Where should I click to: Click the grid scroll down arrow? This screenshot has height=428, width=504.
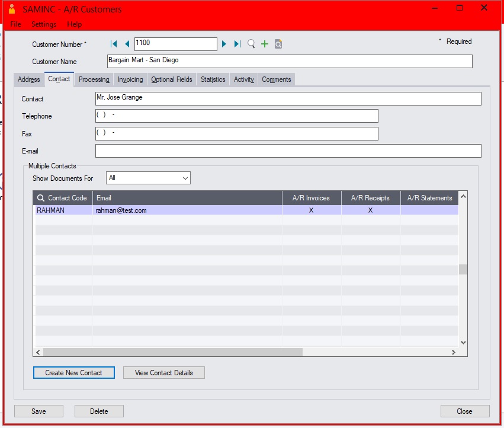point(463,343)
